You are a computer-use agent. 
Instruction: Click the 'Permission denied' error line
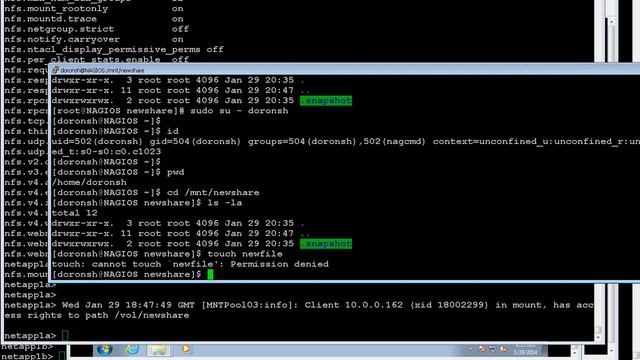pos(190,264)
